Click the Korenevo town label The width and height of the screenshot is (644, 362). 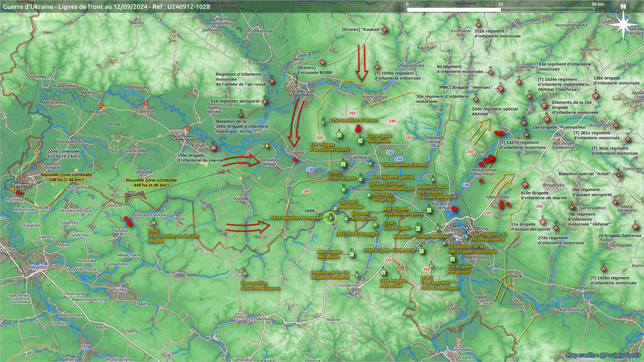[x=301, y=93]
